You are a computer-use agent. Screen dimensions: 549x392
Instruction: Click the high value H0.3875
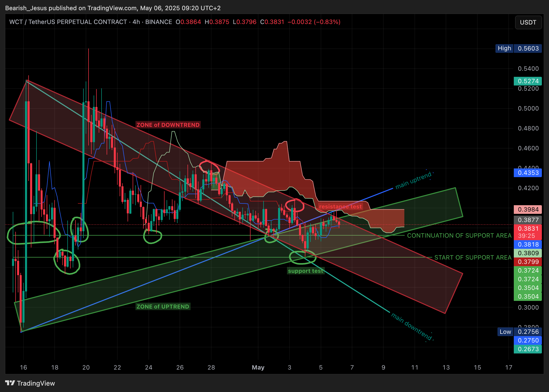217,22
